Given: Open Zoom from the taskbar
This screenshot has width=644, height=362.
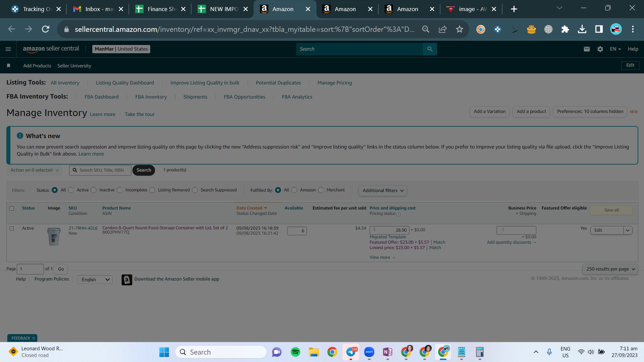Looking at the screenshot, I should coord(369,352).
